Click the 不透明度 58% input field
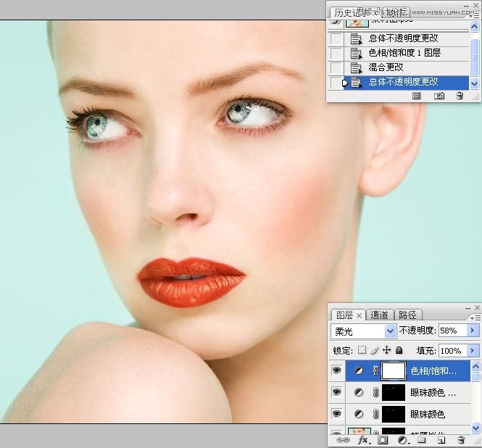This screenshot has height=448, width=482. click(452, 331)
